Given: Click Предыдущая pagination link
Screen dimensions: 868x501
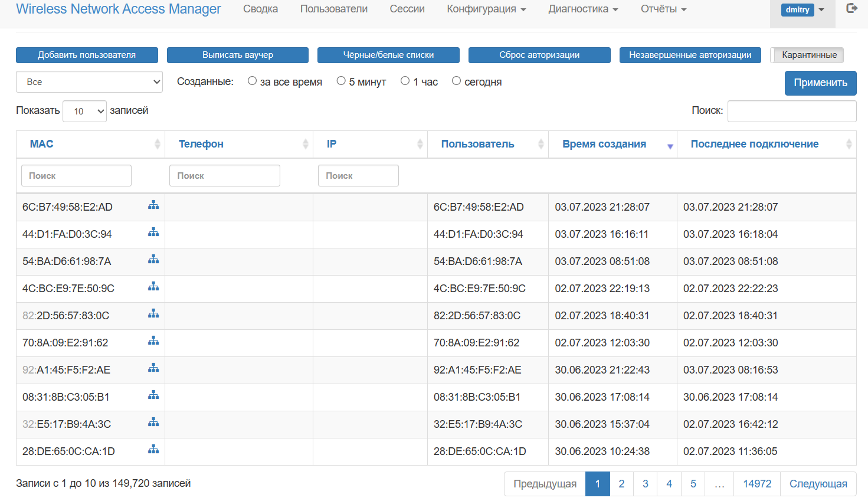Looking at the screenshot, I should click(x=545, y=484).
